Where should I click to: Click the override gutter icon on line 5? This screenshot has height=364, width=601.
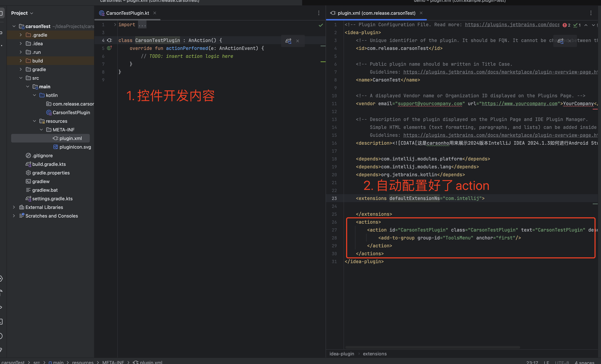click(109, 48)
